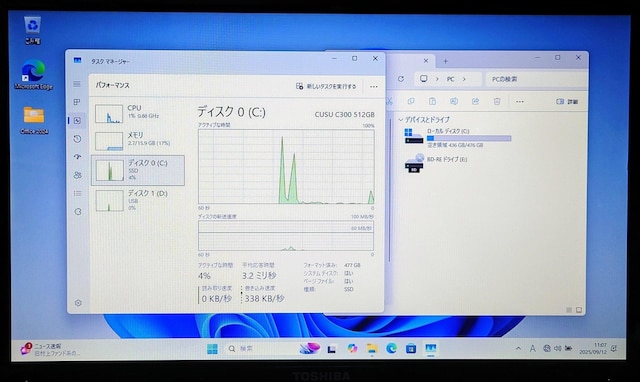Click the C: drive capacity bar
The image size is (640, 382).
[x=469, y=138]
